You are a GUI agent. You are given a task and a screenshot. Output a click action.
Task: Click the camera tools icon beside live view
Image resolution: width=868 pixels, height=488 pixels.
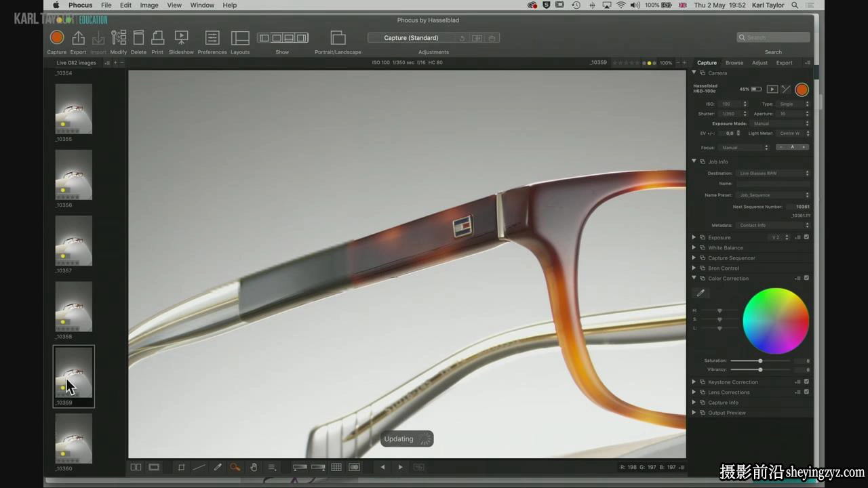point(786,89)
